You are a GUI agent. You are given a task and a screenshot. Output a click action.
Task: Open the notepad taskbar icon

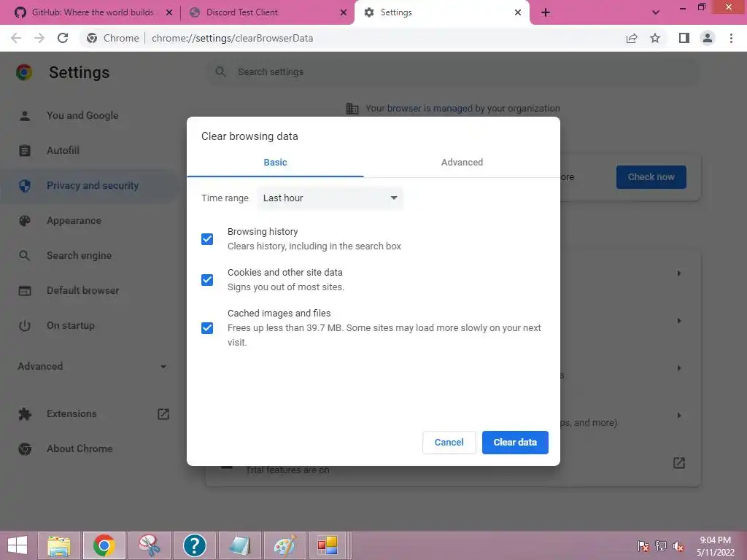pyautogui.click(x=239, y=545)
